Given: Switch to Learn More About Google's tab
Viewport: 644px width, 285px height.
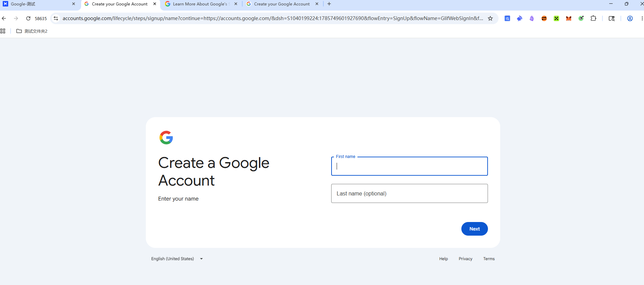Looking at the screenshot, I should [x=201, y=4].
